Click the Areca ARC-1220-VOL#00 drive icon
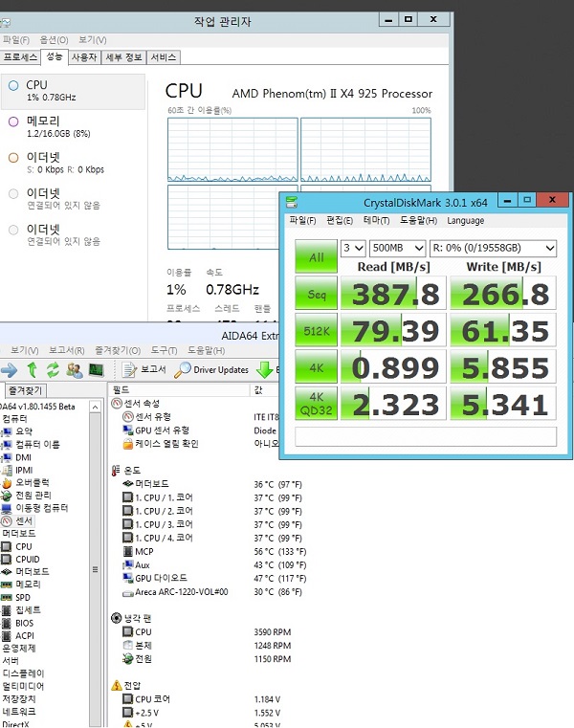The height and width of the screenshot is (728, 574). [x=127, y=592]
